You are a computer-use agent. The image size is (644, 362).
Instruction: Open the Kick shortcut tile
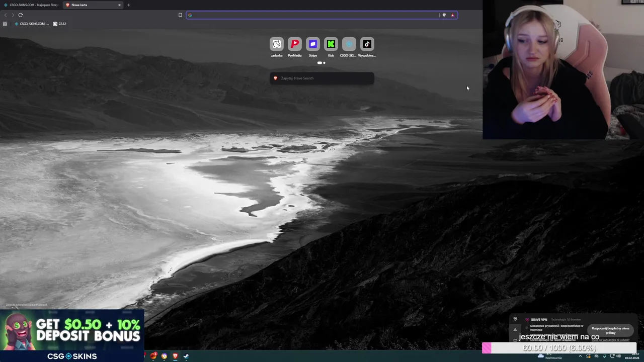(331, 47)
